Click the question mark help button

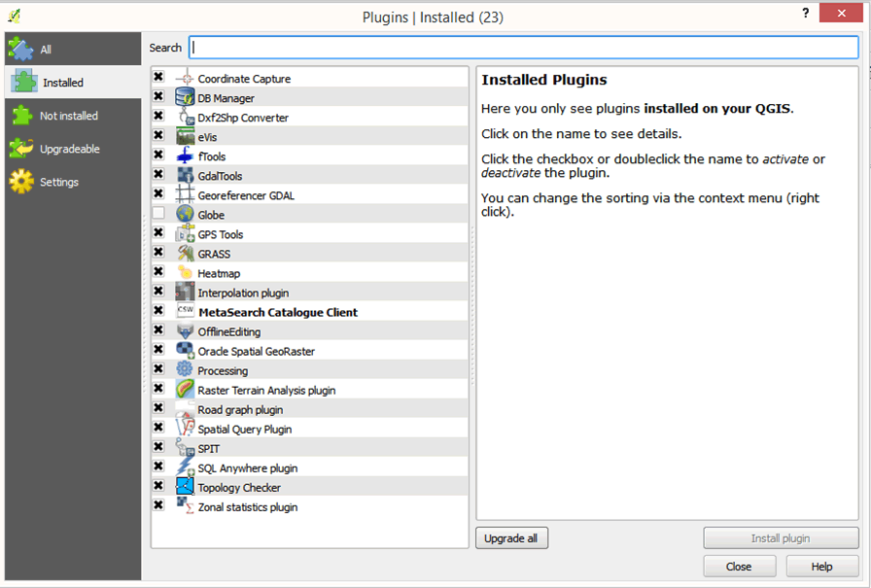pos(806,14)
